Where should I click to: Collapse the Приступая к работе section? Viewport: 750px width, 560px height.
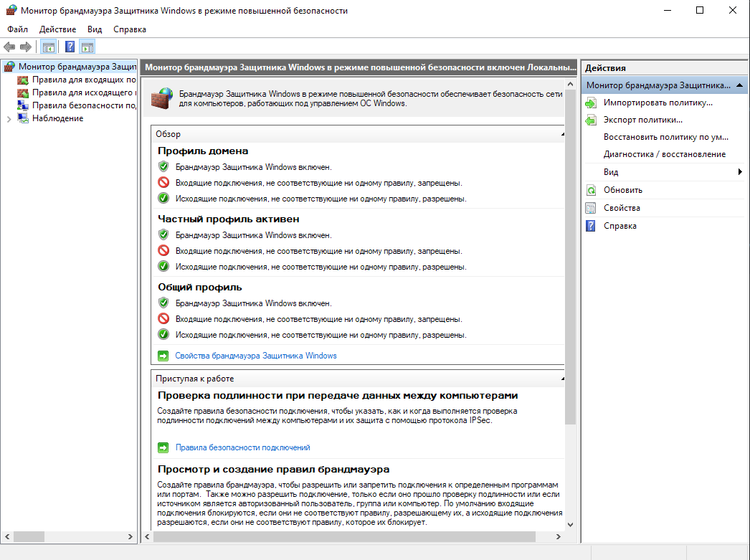562,379
